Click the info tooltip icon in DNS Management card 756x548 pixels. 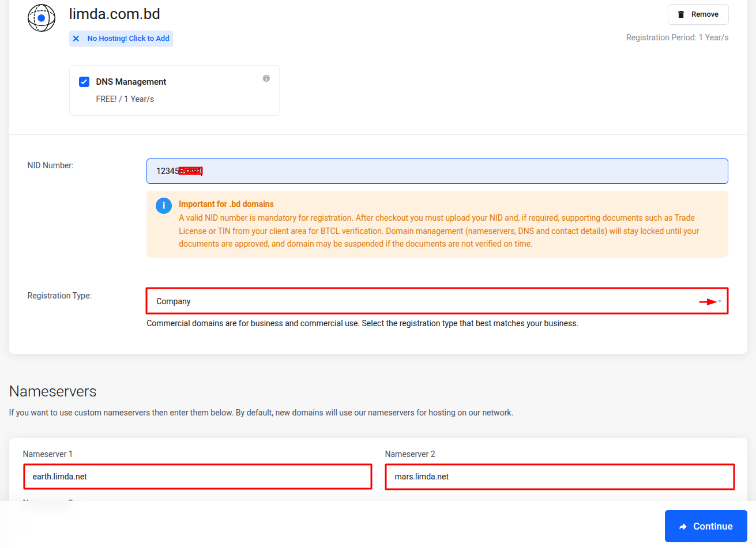(x=266, y=78)
